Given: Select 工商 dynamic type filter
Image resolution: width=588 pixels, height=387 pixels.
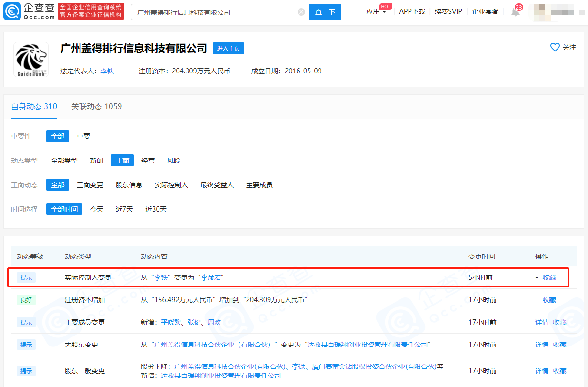Looking at the screenshot, I should point(122,161).
